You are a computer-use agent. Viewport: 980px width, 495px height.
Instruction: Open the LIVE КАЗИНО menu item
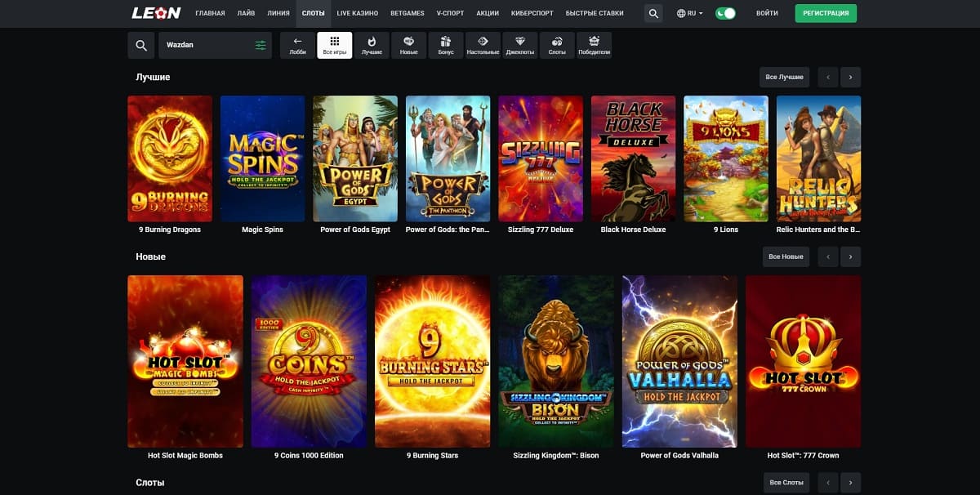pos(357,13)
